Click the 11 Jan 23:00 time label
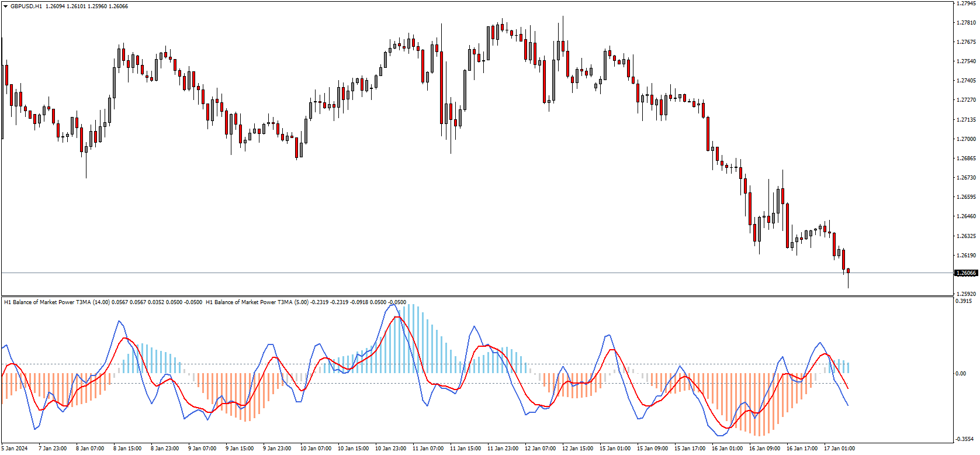 (x=503, y=449)
